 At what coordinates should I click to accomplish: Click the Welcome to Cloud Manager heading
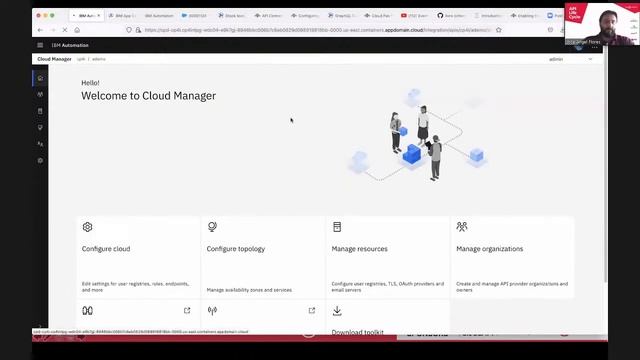[x=149, y=96]
